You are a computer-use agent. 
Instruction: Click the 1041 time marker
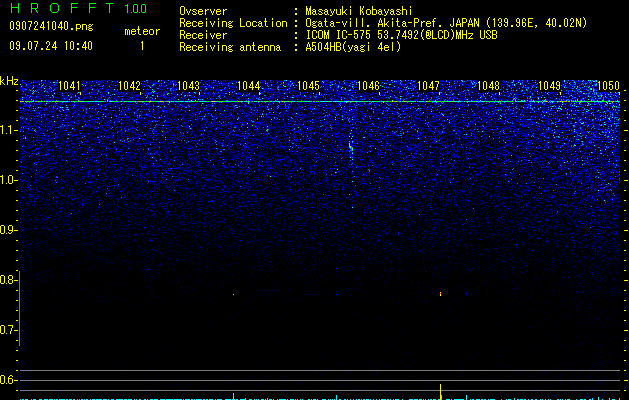69,85
